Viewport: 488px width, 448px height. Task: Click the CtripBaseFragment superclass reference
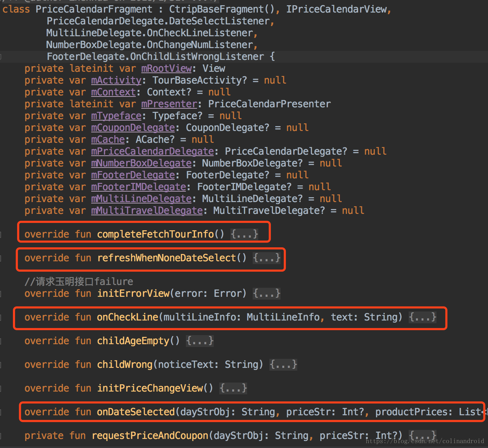(x=217, y=9)
